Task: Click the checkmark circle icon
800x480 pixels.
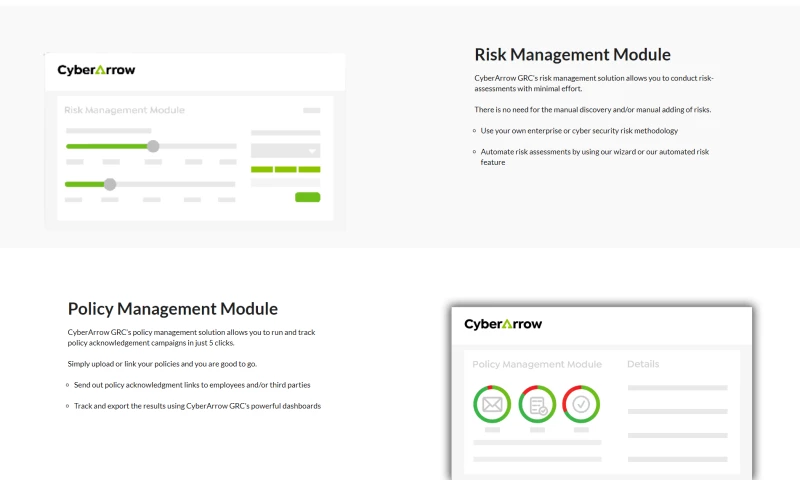Action: [581, 405]
